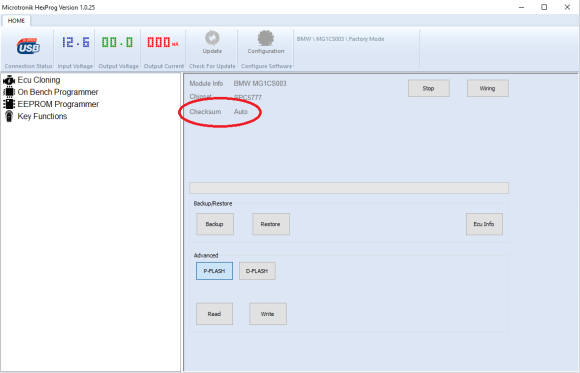Click BMW \ MG1CS003 \ Factory Mode path text
Screen dimensions: 580x373
340,39
